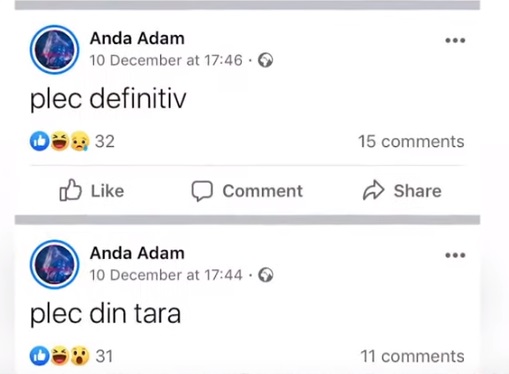The width and height of the screenshot is (509, 374).
Task: Click the wow reaction emoji beside 31
Action: pyautogui.click(x=79, y=356)
